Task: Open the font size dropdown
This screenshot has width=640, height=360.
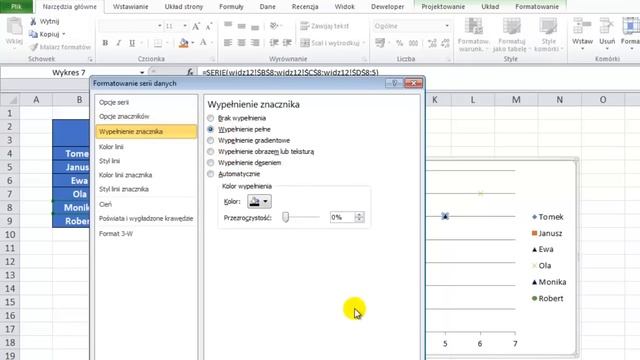Action: click(x=185, y=26)
